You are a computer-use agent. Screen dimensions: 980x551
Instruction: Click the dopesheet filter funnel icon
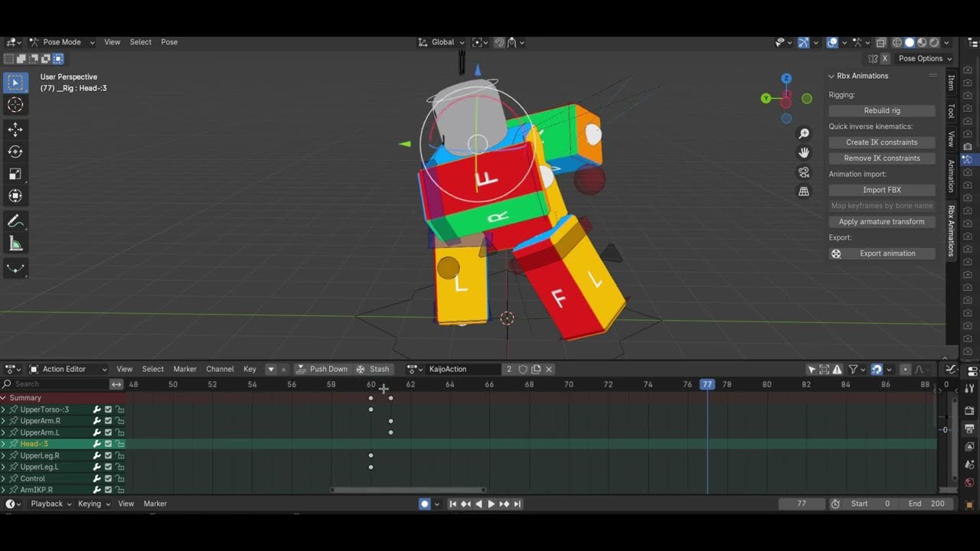click(853, 369)
